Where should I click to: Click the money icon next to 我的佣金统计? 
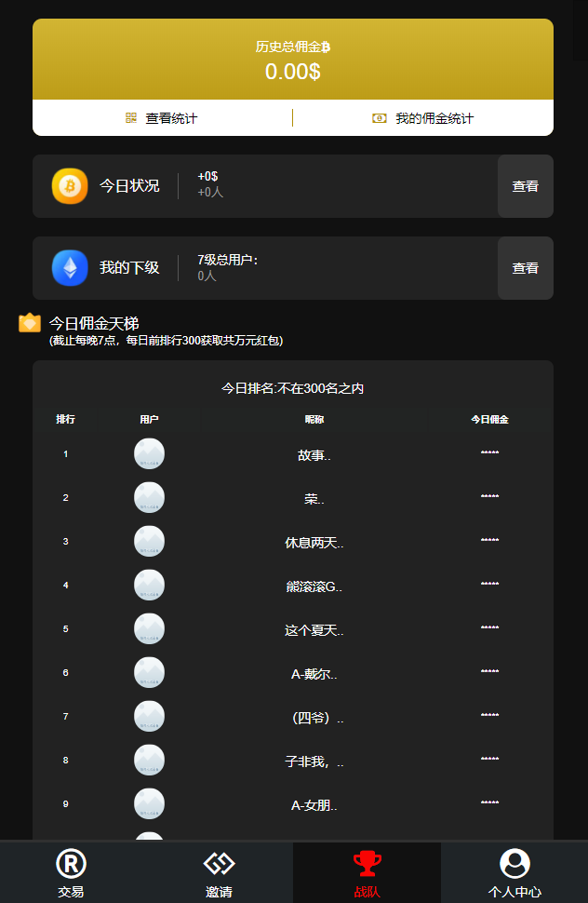click(x=380, y=118)
